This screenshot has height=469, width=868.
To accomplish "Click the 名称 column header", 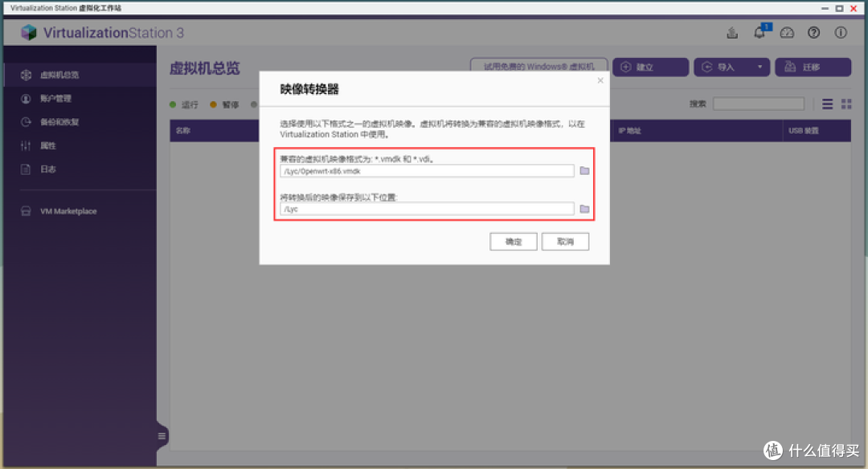I will click(183, 131).
